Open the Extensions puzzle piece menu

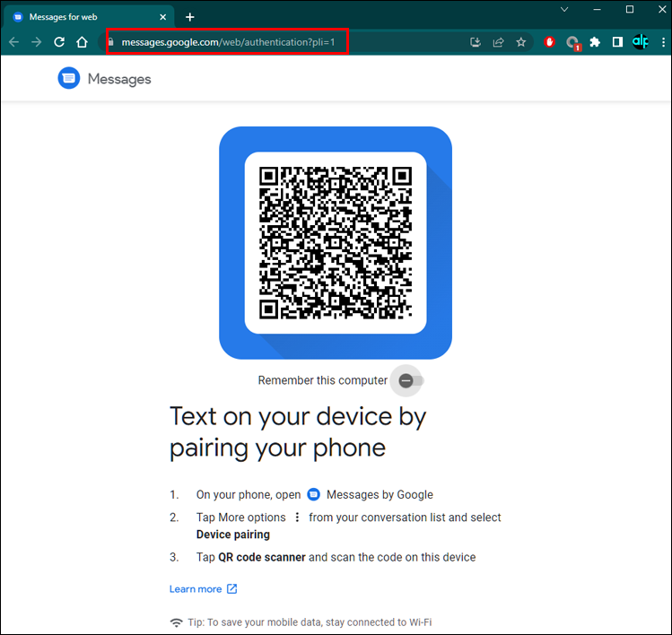tap(595, 42)
